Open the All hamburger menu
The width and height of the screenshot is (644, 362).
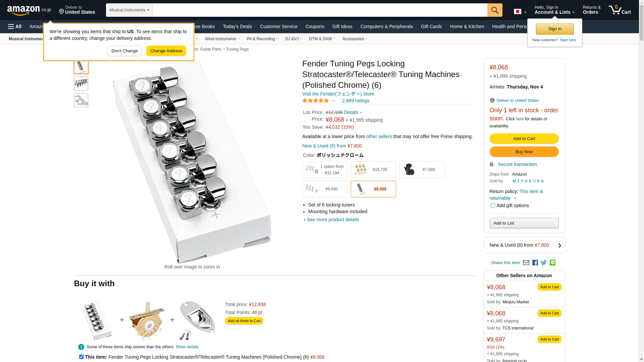coord(15,26)
